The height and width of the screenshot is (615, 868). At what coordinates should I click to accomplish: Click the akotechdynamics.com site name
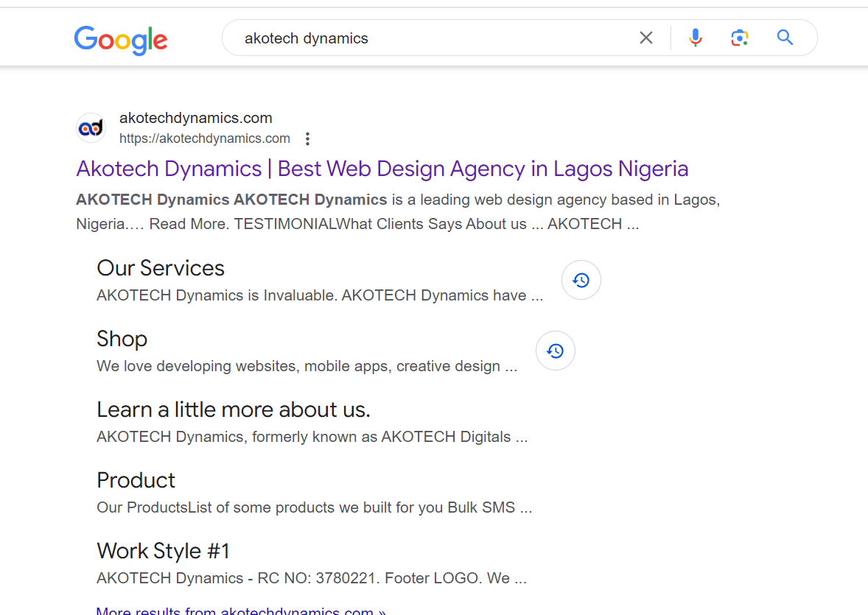tap(195, 118)
